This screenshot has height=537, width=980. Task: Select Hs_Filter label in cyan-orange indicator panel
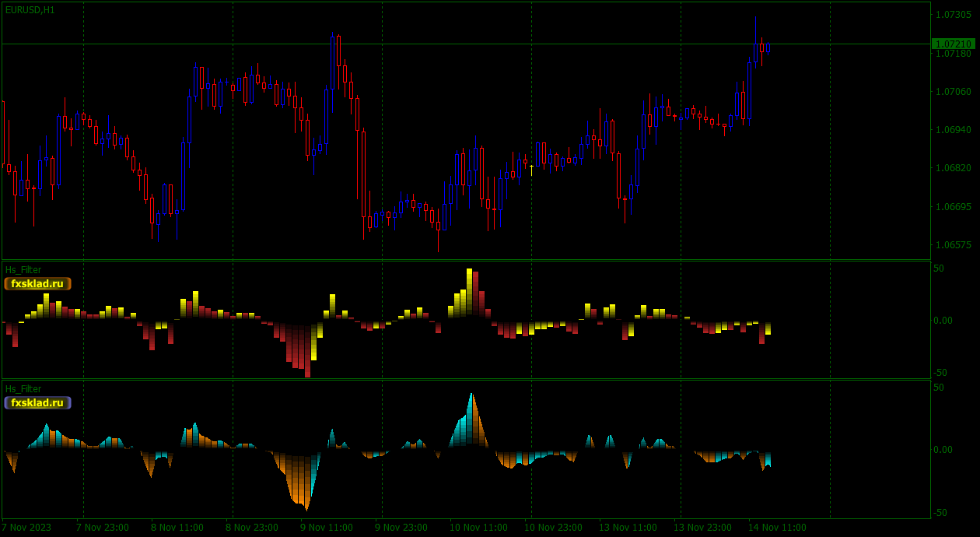click(23, 389)
